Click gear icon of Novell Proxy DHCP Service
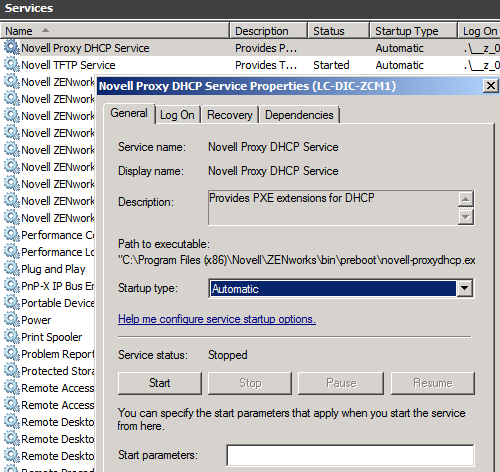Screen dimensions: 500x472 pyautogui.click(x=12, y=47)
